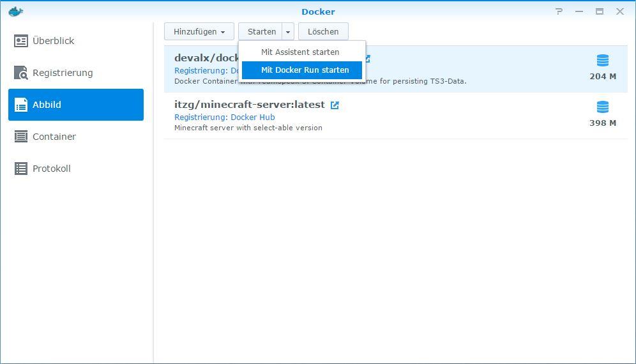Click the Starten button

(261, 32)
